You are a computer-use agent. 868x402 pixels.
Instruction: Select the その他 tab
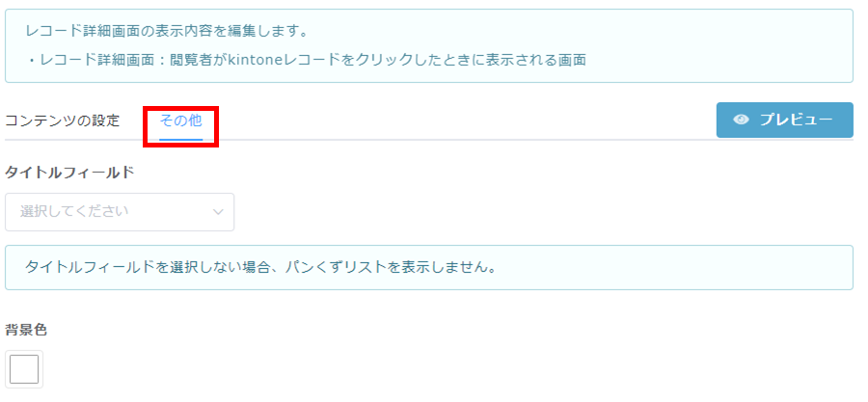coord(181,121)
